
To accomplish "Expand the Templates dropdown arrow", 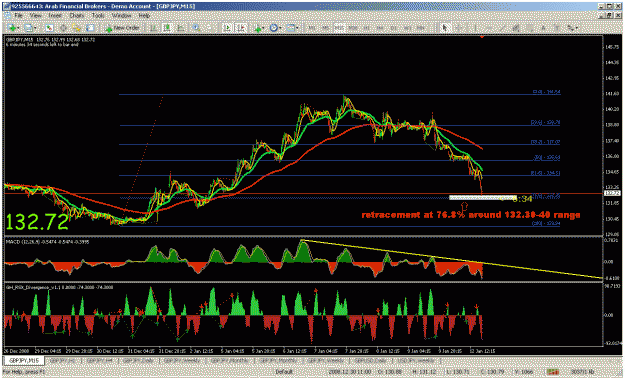I will tap(297, 28).
